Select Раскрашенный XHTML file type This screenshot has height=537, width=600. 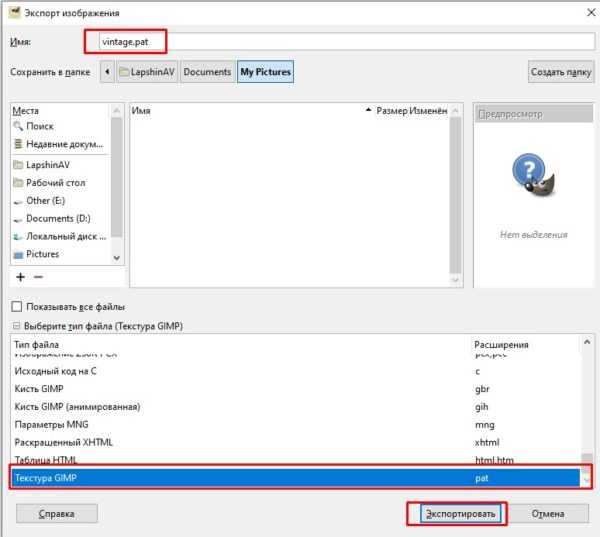(x=295, y=442)
